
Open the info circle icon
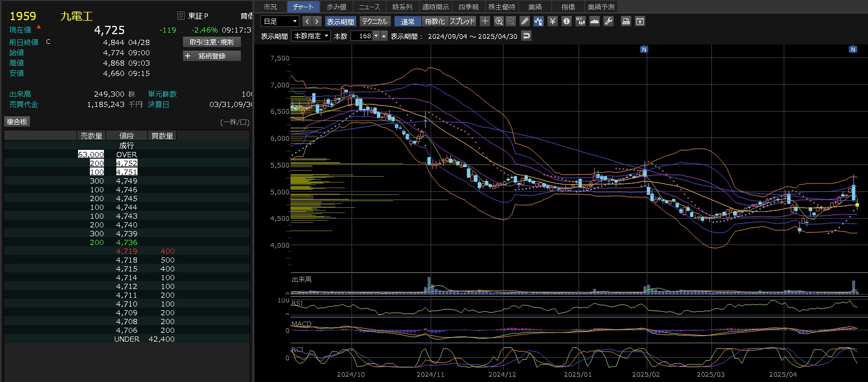pyautogui.click(x=567, y=21)
